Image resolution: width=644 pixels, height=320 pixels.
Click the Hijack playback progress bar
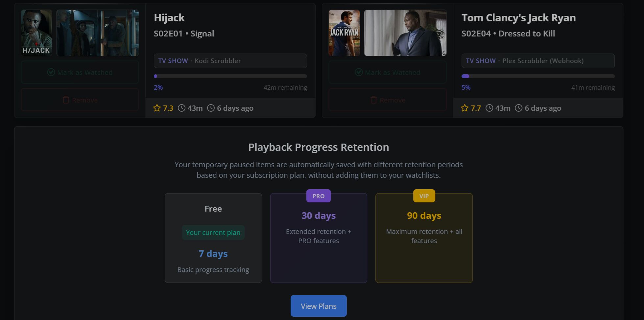(230, 76)
